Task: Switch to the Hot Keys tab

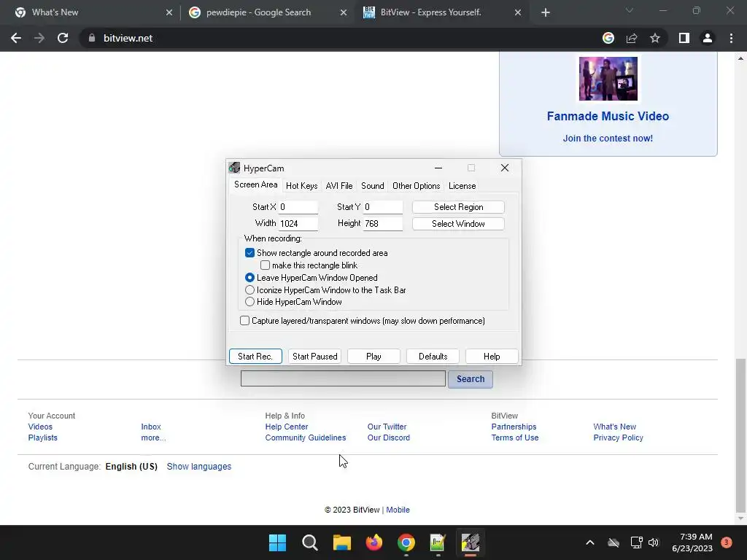Action: click(301, 186)
